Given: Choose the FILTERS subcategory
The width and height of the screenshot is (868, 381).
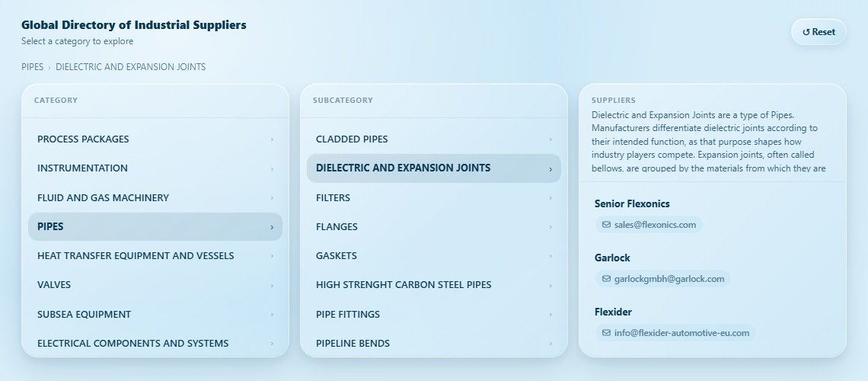Looking at the screenshot, I should 333,198.
